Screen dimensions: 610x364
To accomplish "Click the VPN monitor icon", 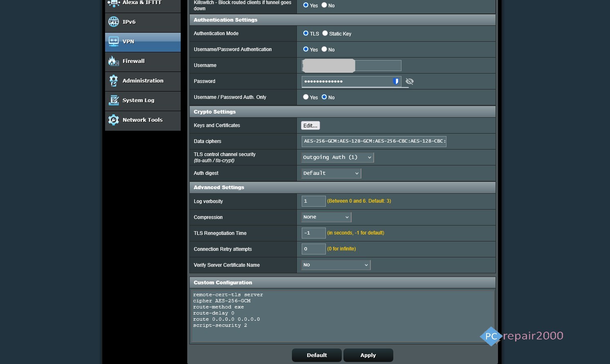I will click(114, 42).
